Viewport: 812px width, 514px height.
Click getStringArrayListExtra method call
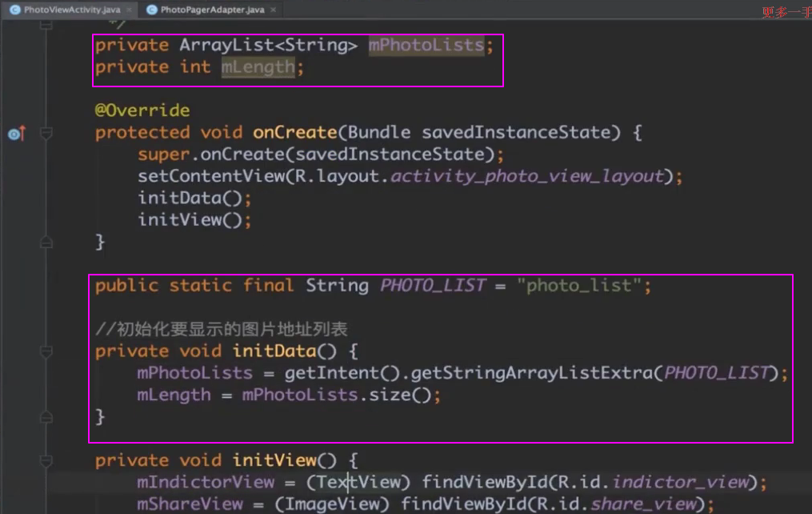click(532, 373)
